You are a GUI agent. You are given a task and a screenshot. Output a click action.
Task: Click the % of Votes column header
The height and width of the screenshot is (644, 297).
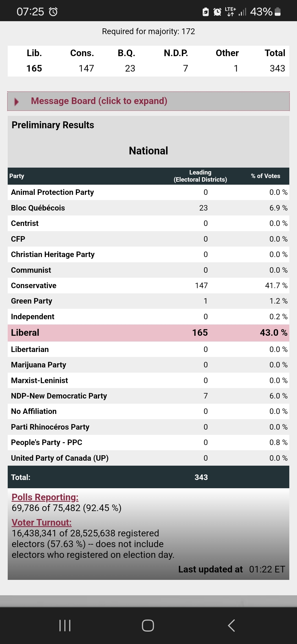(265, 176)
